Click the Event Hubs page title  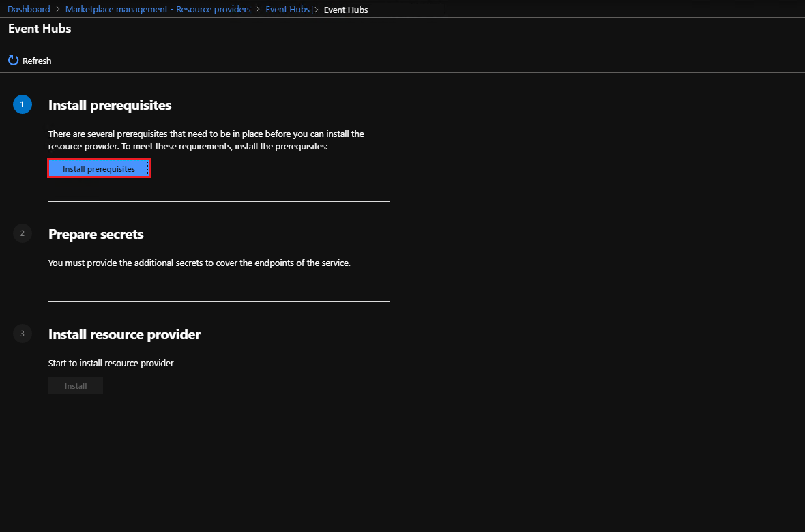(39, 29)
